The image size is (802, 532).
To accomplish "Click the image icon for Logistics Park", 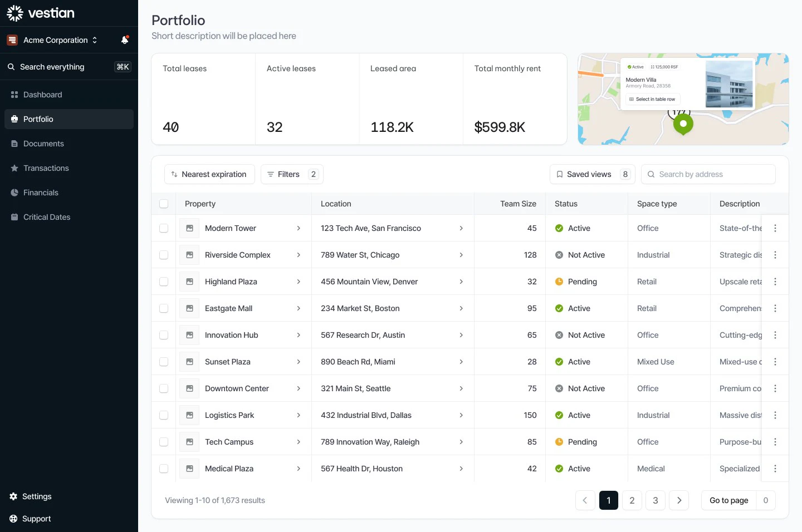I will coord(189,415).
